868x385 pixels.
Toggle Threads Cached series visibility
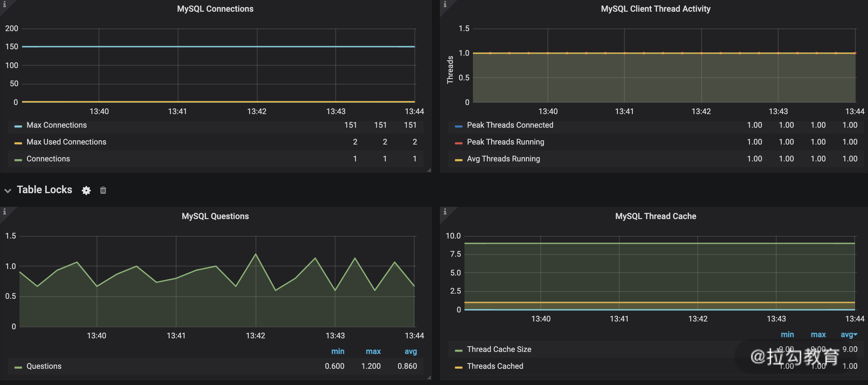point(495,366)
